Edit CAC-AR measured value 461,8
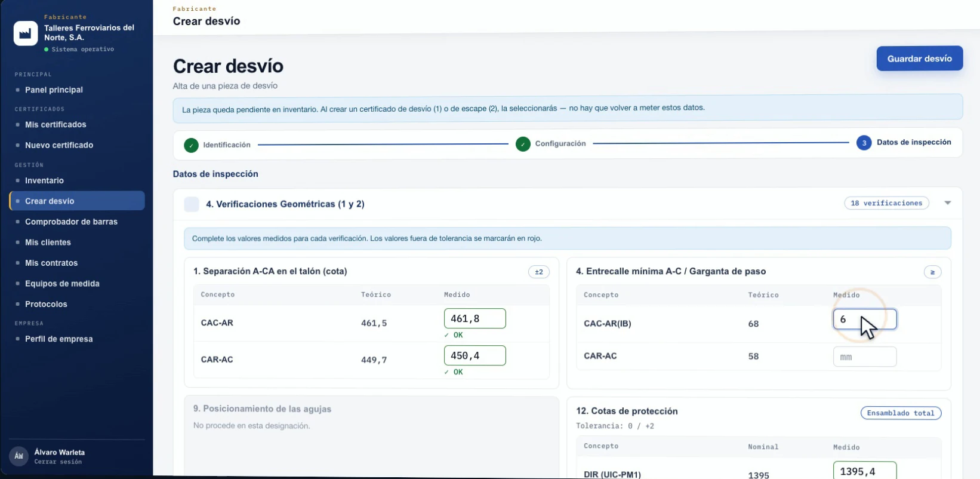980x479 pixels. pyautogui.click(x=475, y=318)
